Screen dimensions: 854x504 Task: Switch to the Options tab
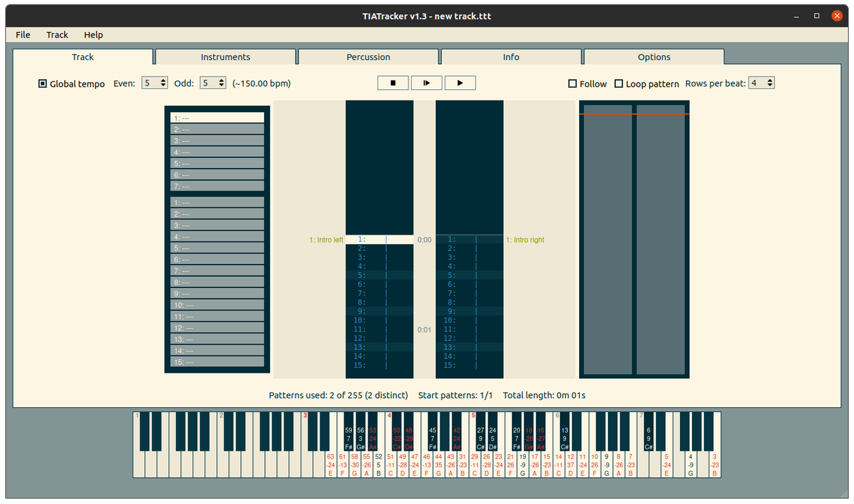tap(654, 57)
